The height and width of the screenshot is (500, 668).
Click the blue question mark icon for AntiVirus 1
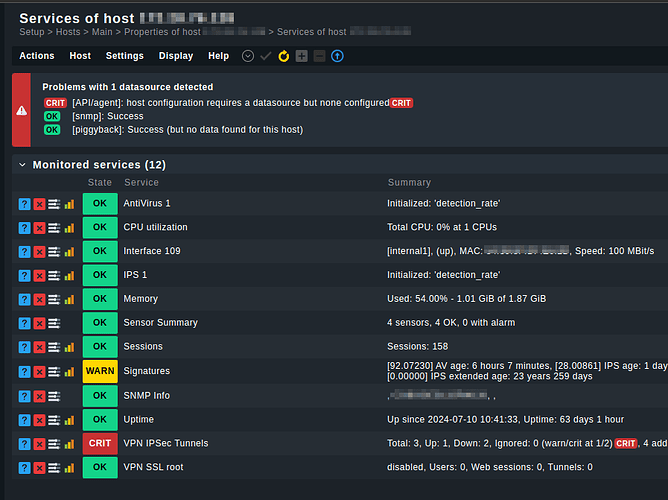[x=24, y=204]
